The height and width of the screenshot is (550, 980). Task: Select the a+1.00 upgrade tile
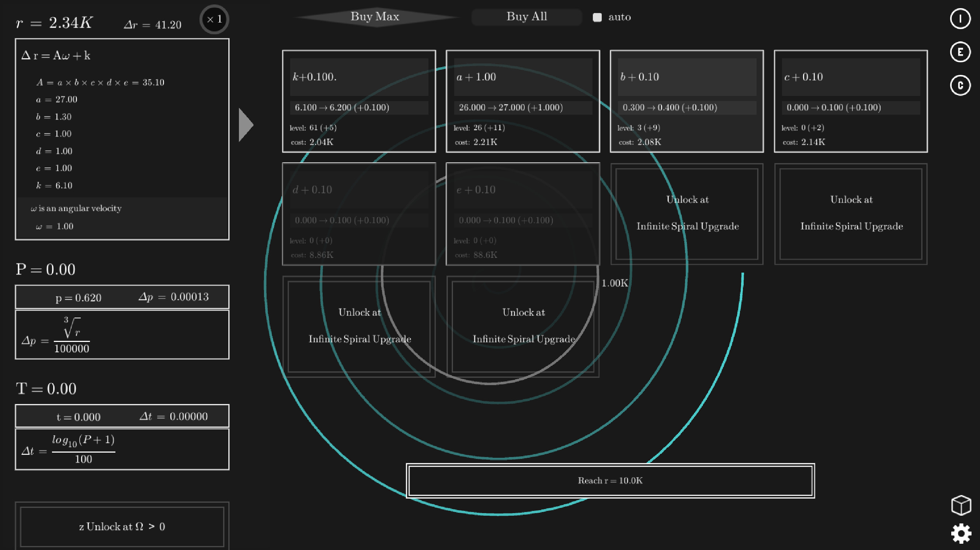pyautogui.click(x=522, y=101)
